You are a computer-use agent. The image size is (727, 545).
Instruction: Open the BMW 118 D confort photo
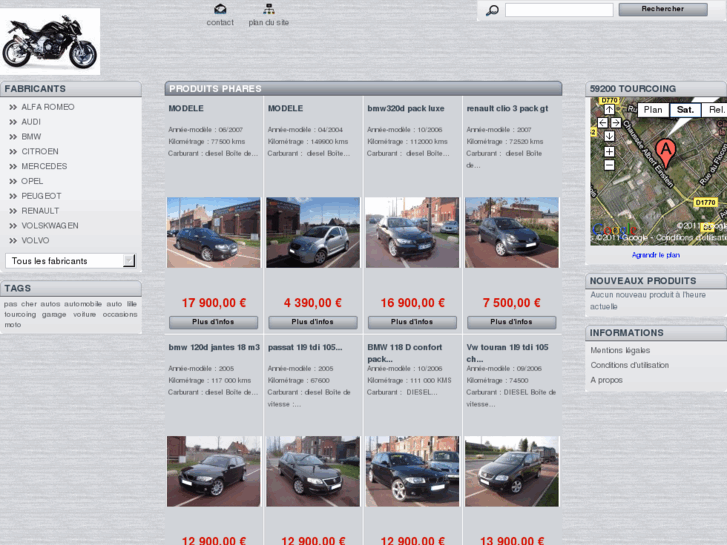tap(412, 471)
